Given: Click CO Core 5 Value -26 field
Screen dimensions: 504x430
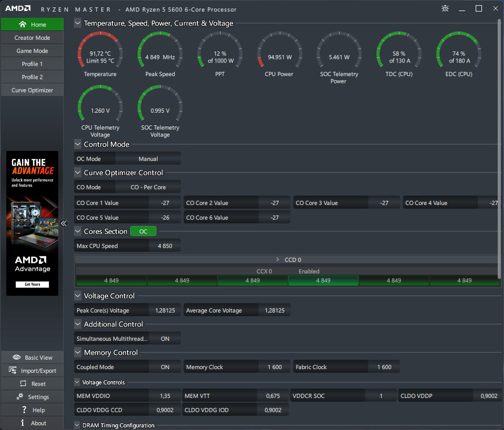Looking at the screenshot, I should pos(127,218).
